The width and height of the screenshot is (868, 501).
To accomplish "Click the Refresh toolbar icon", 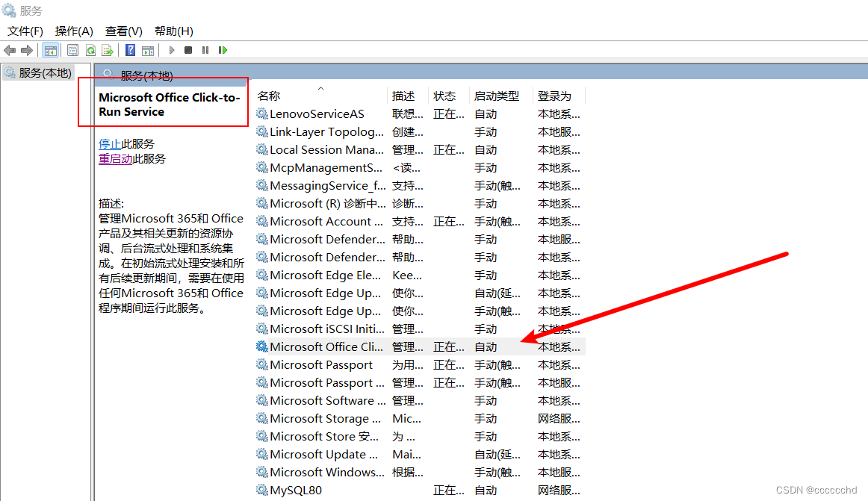I will (x=90, y=50).
